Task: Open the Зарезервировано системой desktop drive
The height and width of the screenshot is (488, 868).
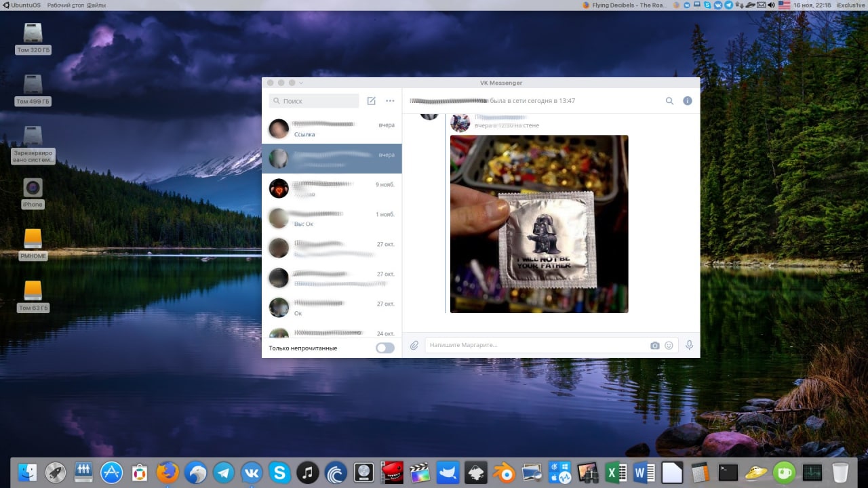Action: pos(33,144)
